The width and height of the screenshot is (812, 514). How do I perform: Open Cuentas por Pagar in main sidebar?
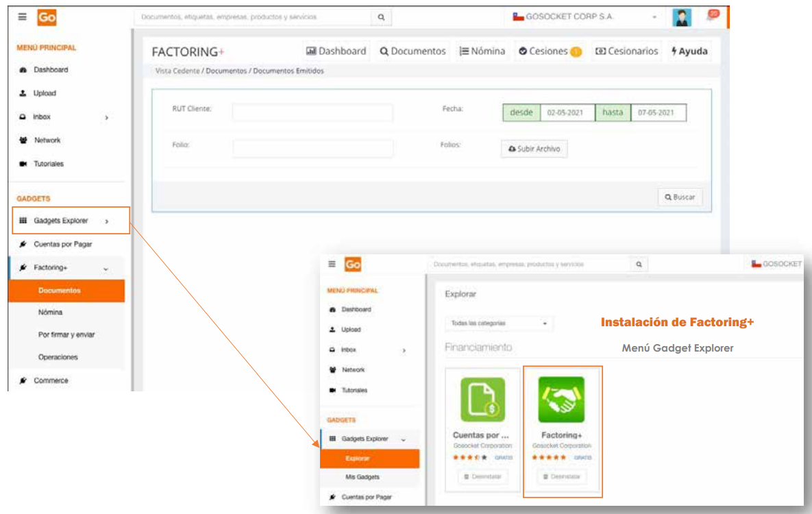pyautogui.click(x=62, y=244)
